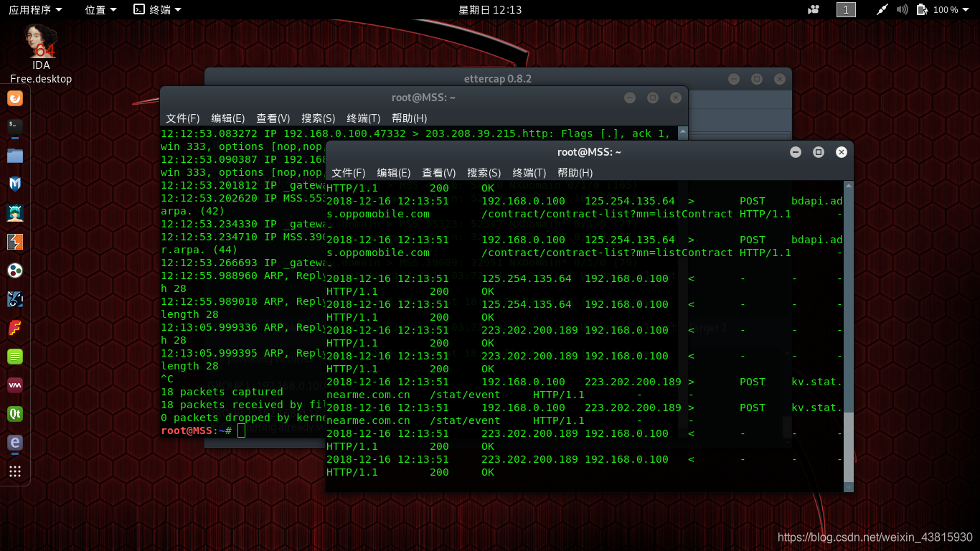Click the back terminal command prompt cursor
Viewport: 980px width, 551px height.
[x=241, y=430]
